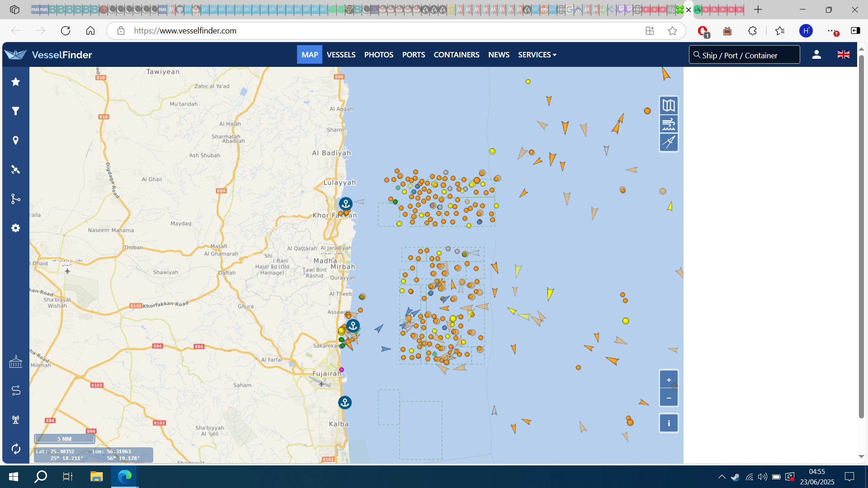Show hidden system tray icons chevron
The image size is (868, 488).
tap(722, 477)
